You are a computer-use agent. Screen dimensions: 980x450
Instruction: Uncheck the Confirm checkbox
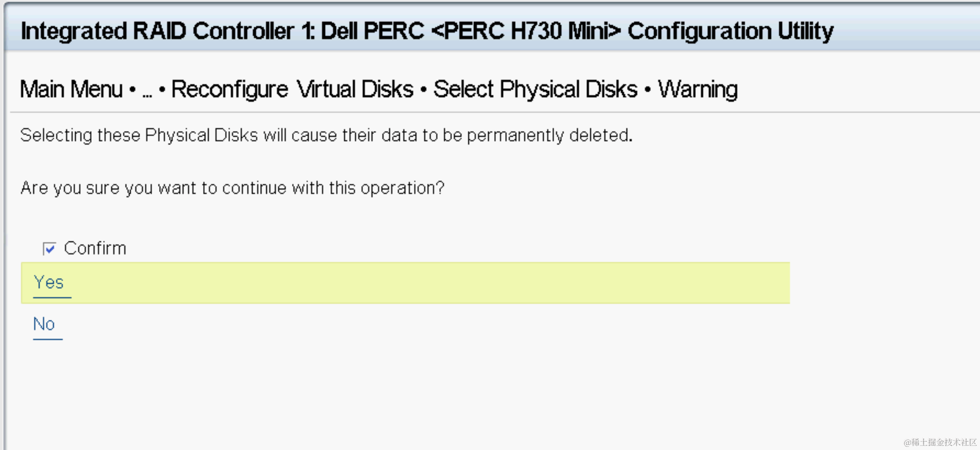pyautogui.click(x=49, y=248)
